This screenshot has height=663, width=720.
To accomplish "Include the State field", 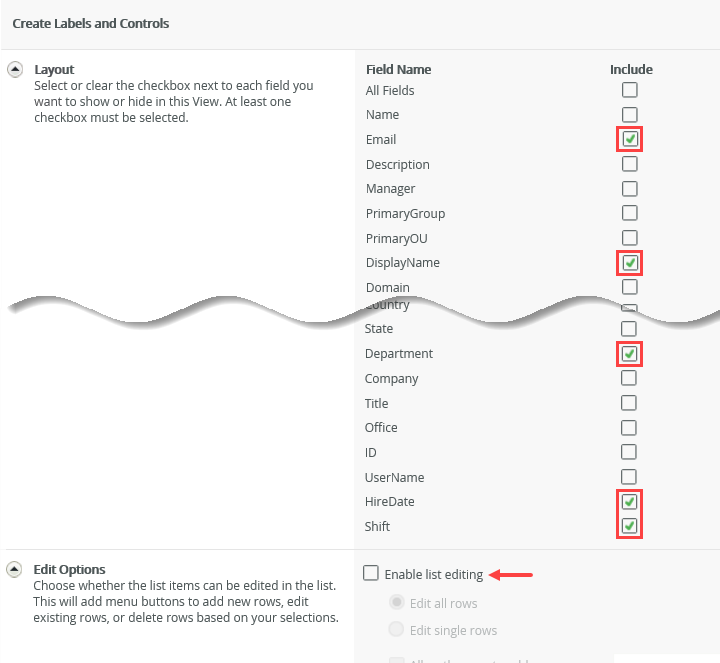I will pos(629,329).
